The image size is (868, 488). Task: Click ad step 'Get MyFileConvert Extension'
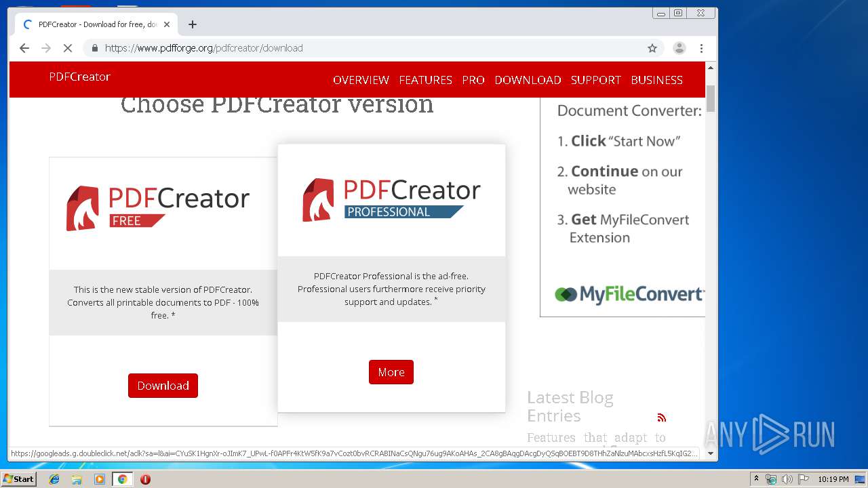(623, 228)
